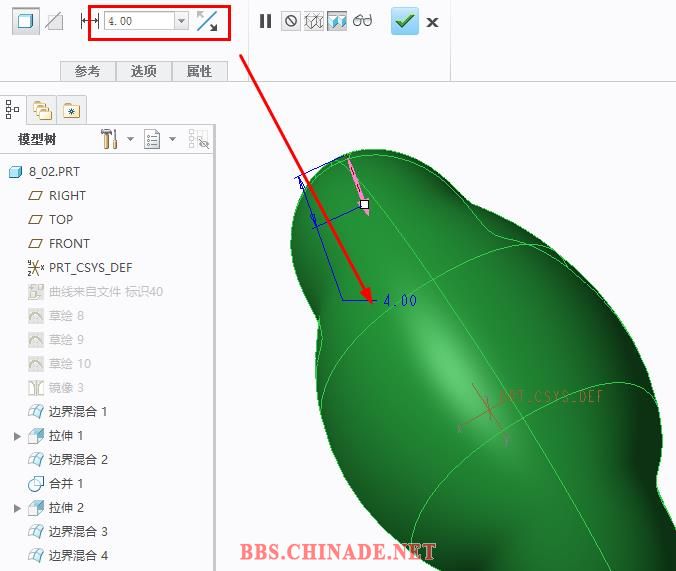This screenshot has width=676, height=571.
Task: Open the offset value dropdown arrow
Action: tap(181, 21)
